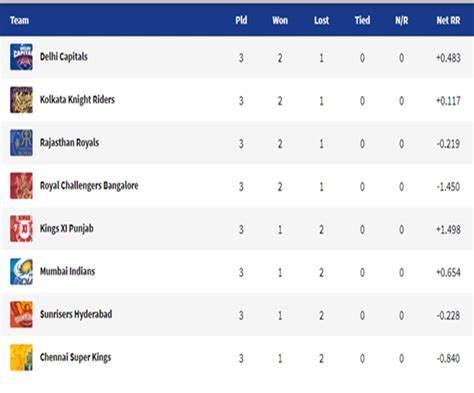Open the Delhi Capitals team name link
Image resolution: width=474 pixels, height=393 pixels.
click(x=64, y=57)
